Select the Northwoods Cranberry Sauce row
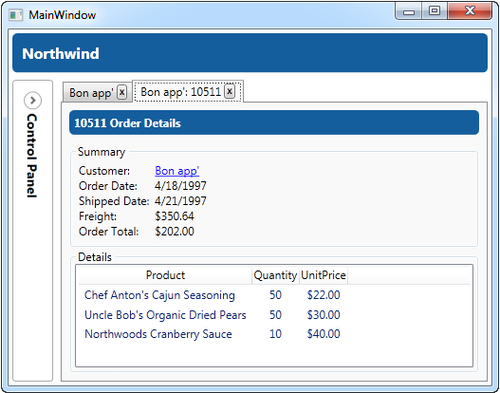This screenshot has height=393, width=500. pyautogui.click(x=274, y=334)
